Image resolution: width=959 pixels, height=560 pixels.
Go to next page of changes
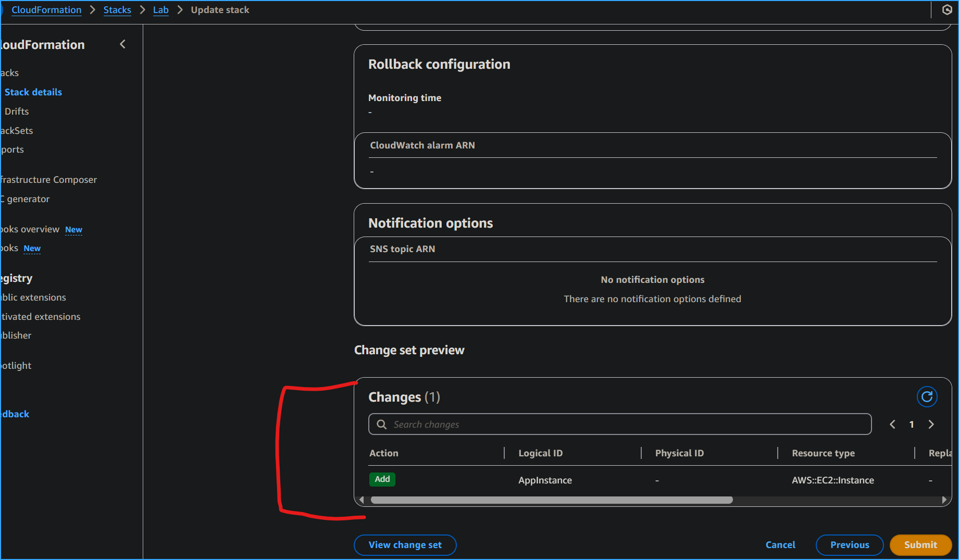931,425
